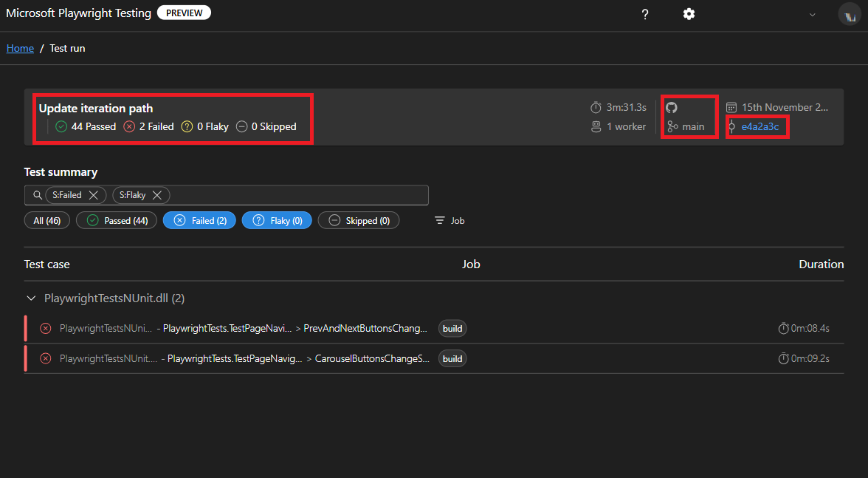Select the branch icon beside main
The height and width of the screenshot is (478, 868).
671,126
